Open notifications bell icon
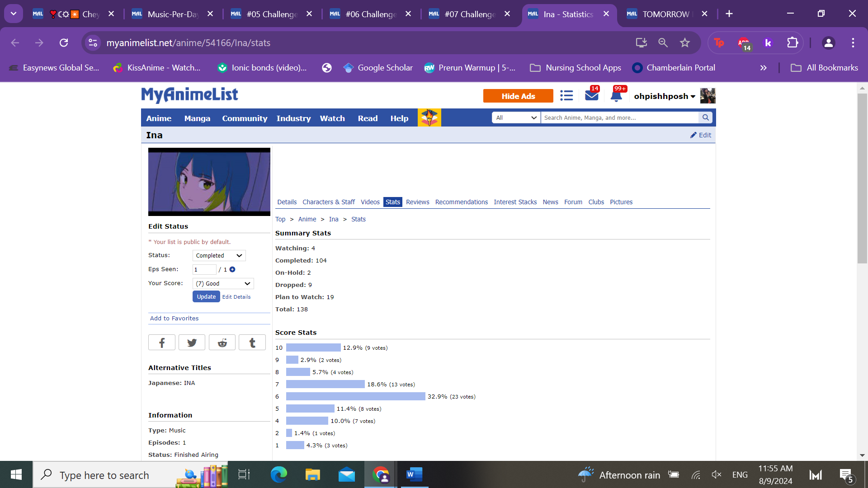The width and height of the screenshot is (868, 488). pos(616,96)
